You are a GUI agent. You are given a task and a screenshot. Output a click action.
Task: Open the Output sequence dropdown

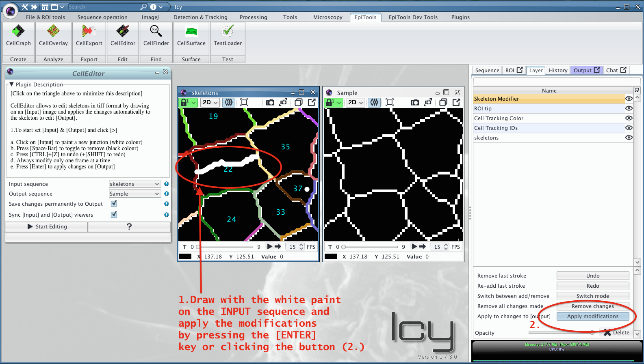point(135,194)
